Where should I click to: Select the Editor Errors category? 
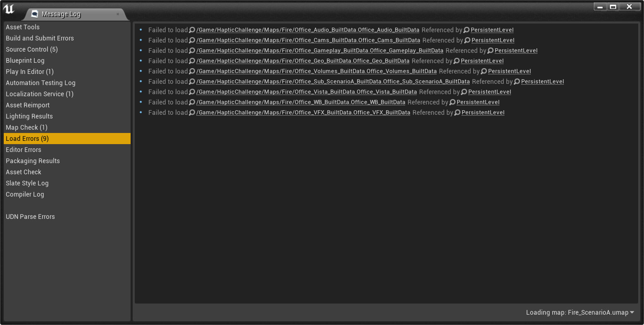tap(24, 149)
